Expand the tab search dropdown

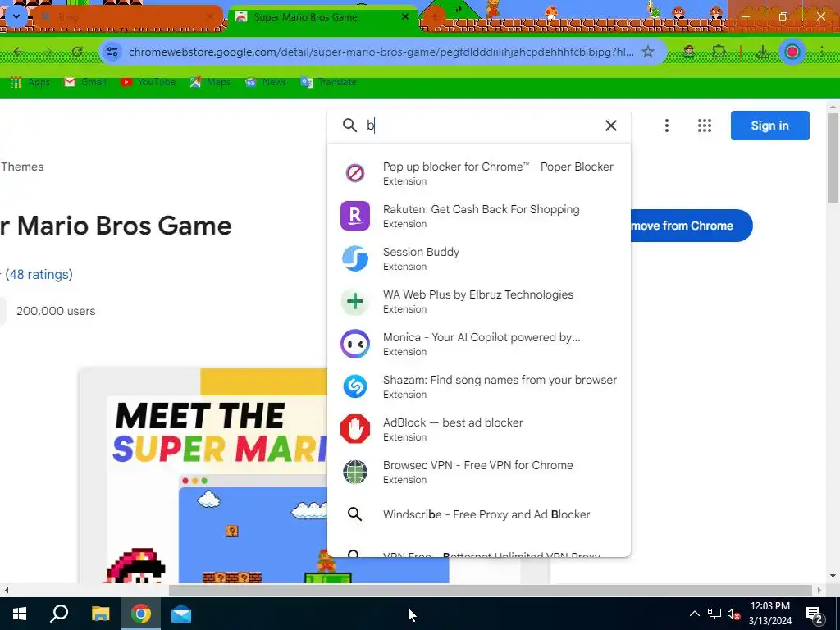tap(16, 16)
